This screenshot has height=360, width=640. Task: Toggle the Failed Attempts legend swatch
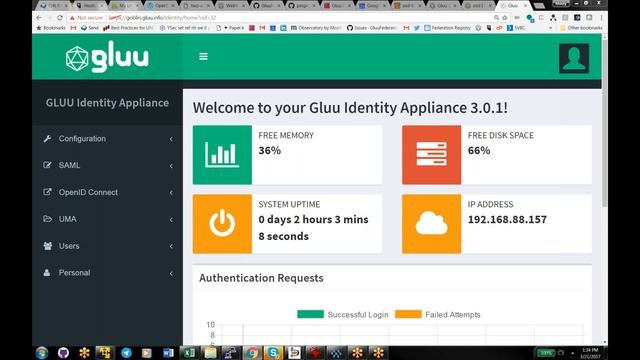point(408,314)
